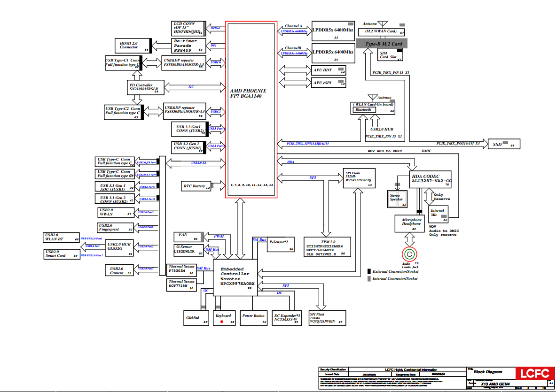Click the red LCFC logo

535,374
